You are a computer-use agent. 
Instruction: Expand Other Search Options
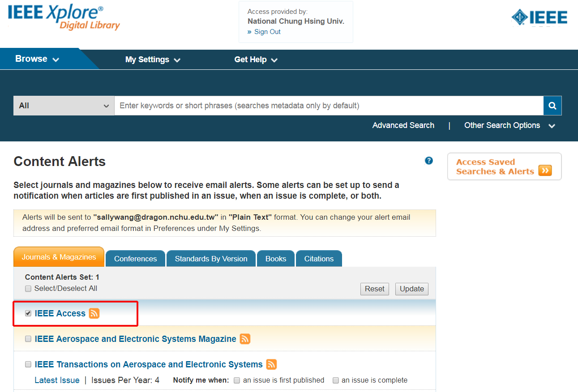click(x=509, y=125)
